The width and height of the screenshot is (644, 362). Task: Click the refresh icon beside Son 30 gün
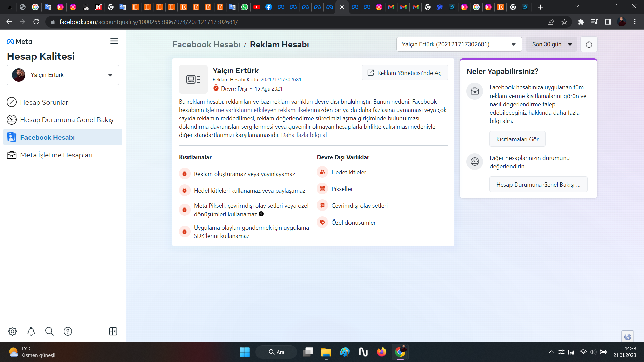tap(589, 44)
